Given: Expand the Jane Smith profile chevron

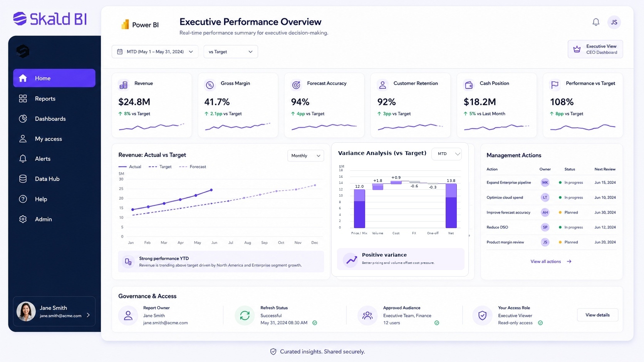Looking at the screenshot, I should (x=88, y=315).
